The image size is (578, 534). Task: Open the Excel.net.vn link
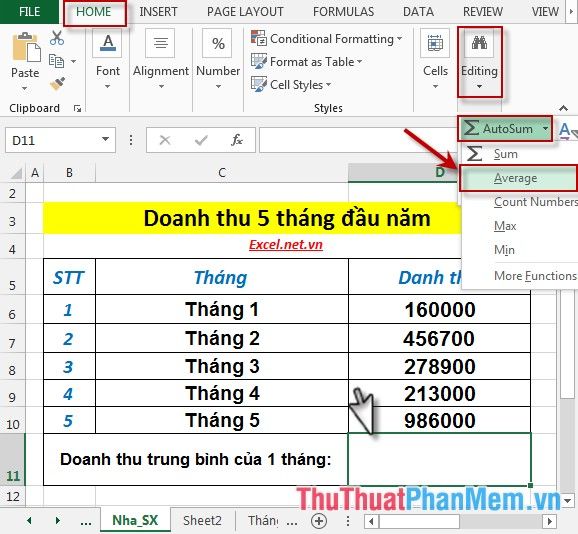point(286,245)
